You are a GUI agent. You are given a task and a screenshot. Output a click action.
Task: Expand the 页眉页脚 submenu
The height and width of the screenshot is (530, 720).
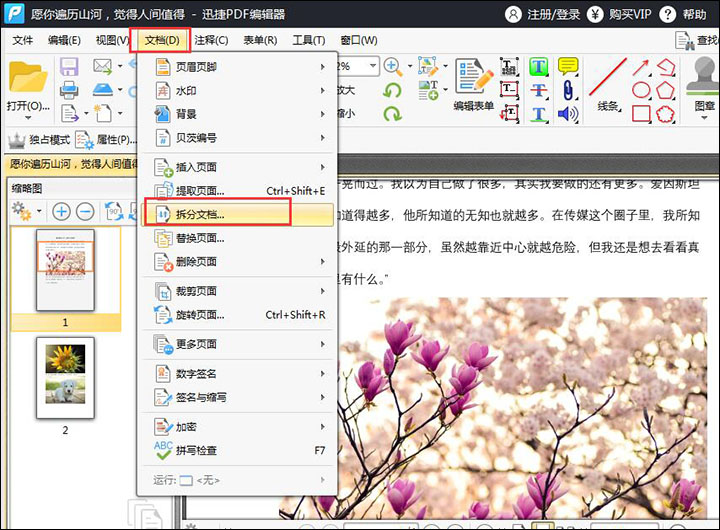(238, 67)
